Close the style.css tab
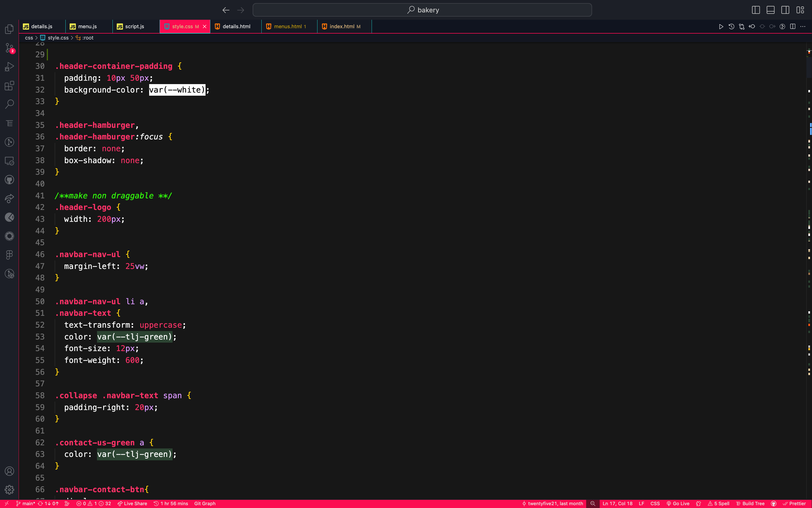This screenshot has height=508, width=812. 204,27
